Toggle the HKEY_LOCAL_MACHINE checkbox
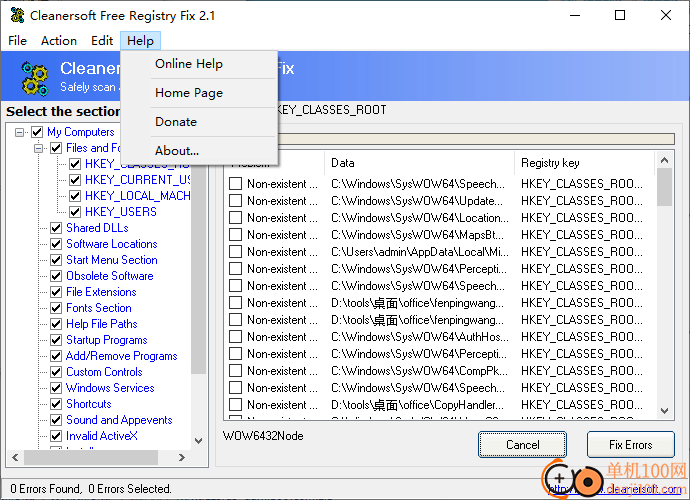Viewport: 690px width, 500px height. pos(75,196)
